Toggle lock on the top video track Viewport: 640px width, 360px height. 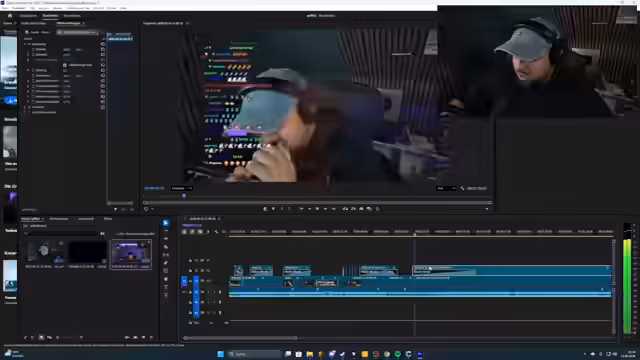(190, 260)
